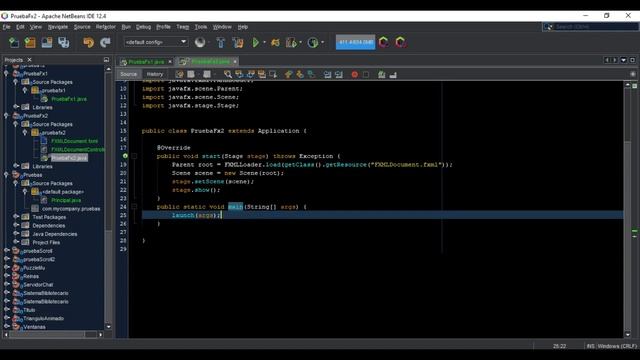Start debugging the project
The height and width of the screenshot is (360, 640).
(x=276, y=42)
